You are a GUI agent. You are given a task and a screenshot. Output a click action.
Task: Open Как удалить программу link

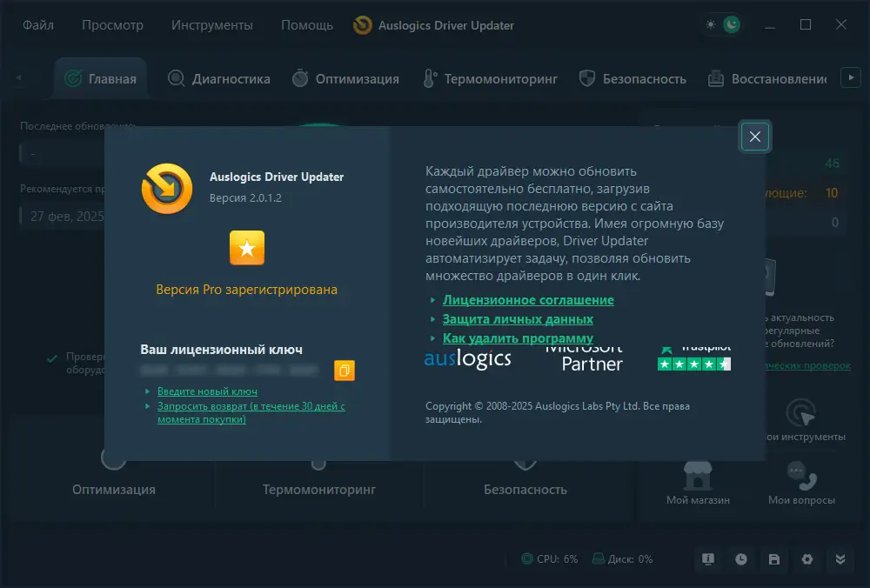point(518,337)
